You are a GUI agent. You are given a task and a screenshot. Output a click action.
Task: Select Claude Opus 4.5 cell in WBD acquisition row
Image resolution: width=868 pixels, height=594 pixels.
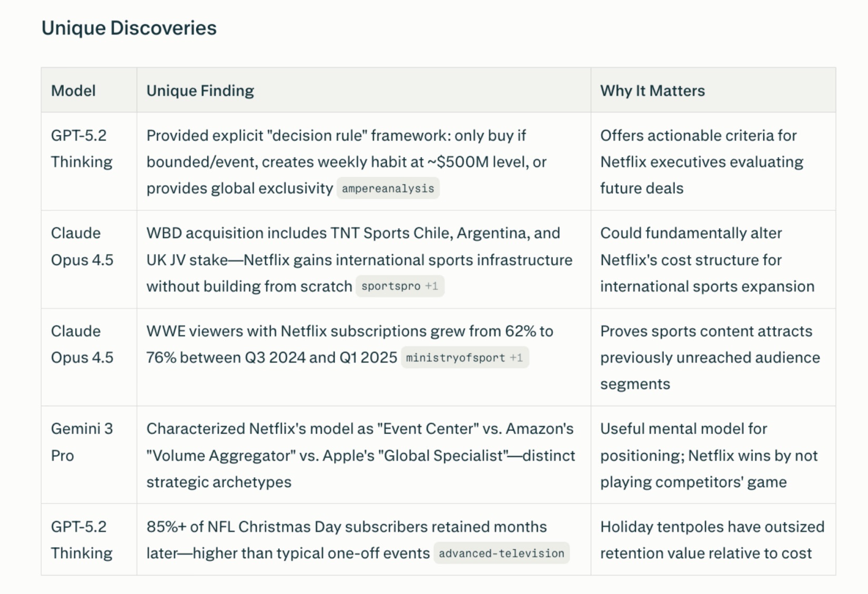82,246
